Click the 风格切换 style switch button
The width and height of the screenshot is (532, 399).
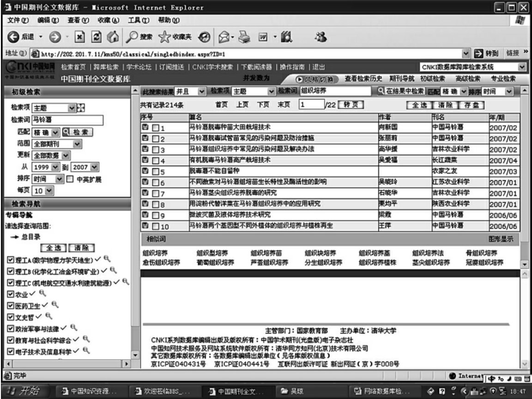click(317, 80)
